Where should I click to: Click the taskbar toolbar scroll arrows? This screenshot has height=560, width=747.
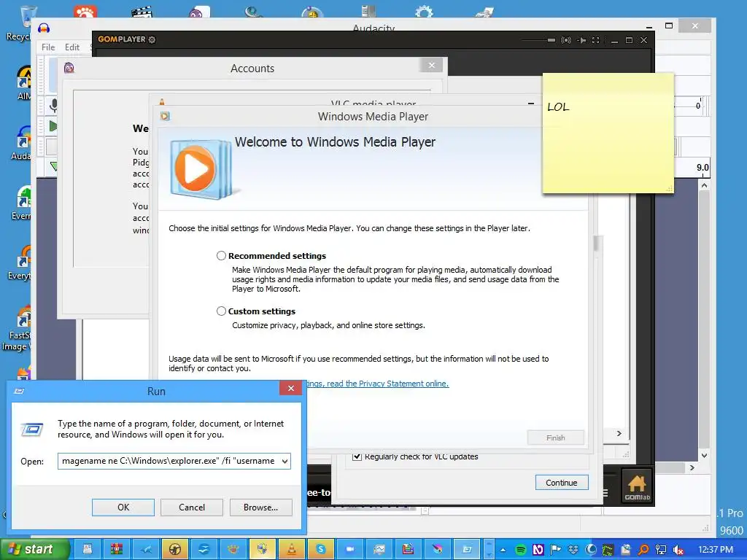489,550
